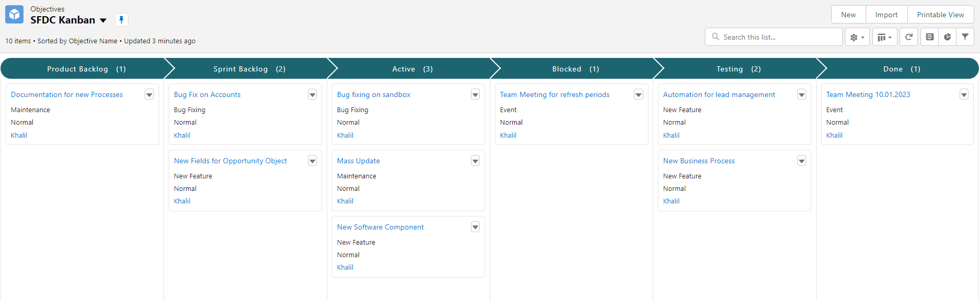Refresh the list with the reload icon
Viewport: 980px width, 301px height.
[x=908, y=37]
